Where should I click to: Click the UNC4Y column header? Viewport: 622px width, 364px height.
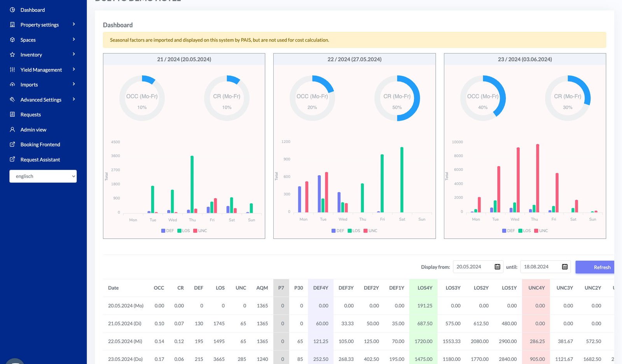(x=536, y=288)
